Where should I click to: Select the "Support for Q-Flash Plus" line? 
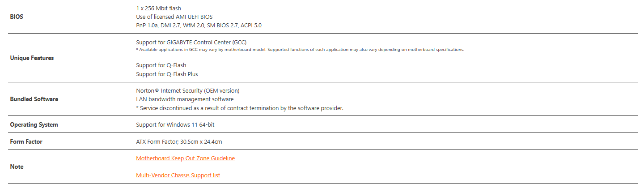coord(167,74)
